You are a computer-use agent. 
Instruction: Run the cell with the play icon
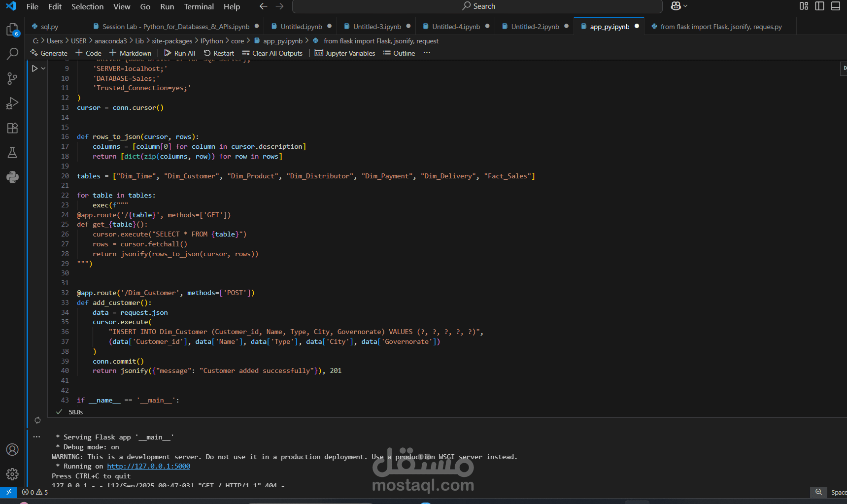34,68
